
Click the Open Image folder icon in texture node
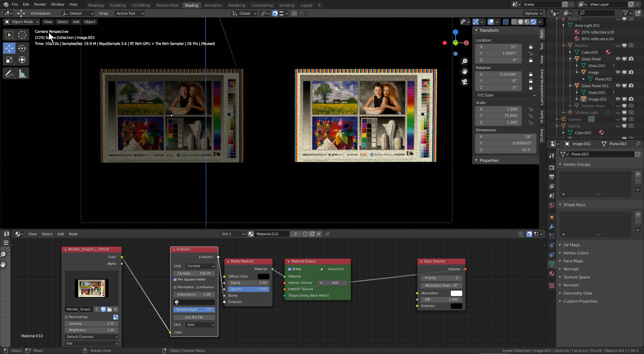click(x=109, y=309)
